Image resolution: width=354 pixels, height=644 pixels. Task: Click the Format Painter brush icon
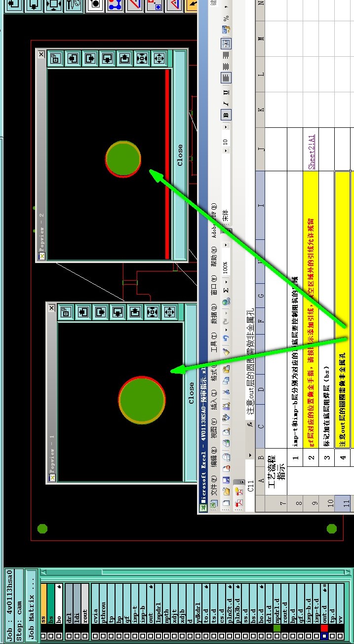[227, 352]
